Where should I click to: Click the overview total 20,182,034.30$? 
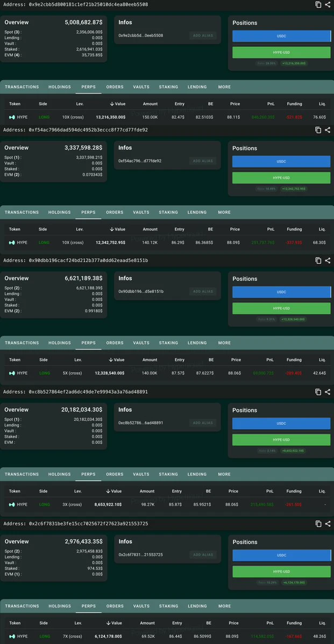(82, 409)
